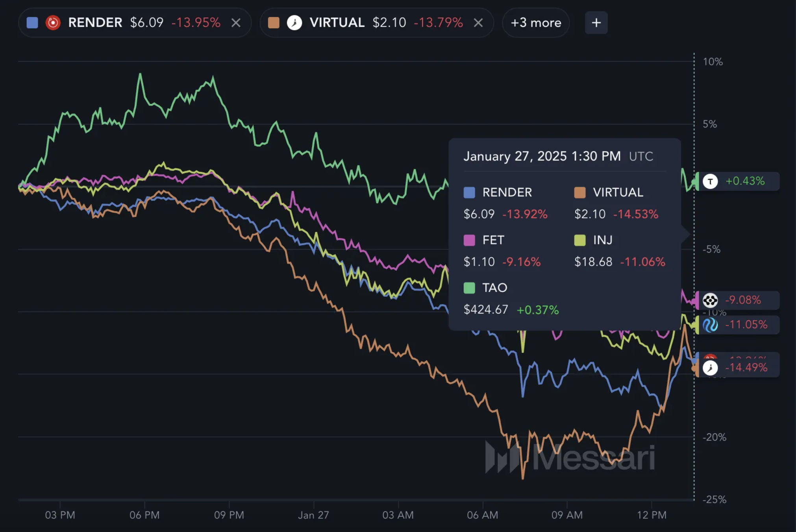
Task: Add a new asset with plus button
Action: click(596, 22)
